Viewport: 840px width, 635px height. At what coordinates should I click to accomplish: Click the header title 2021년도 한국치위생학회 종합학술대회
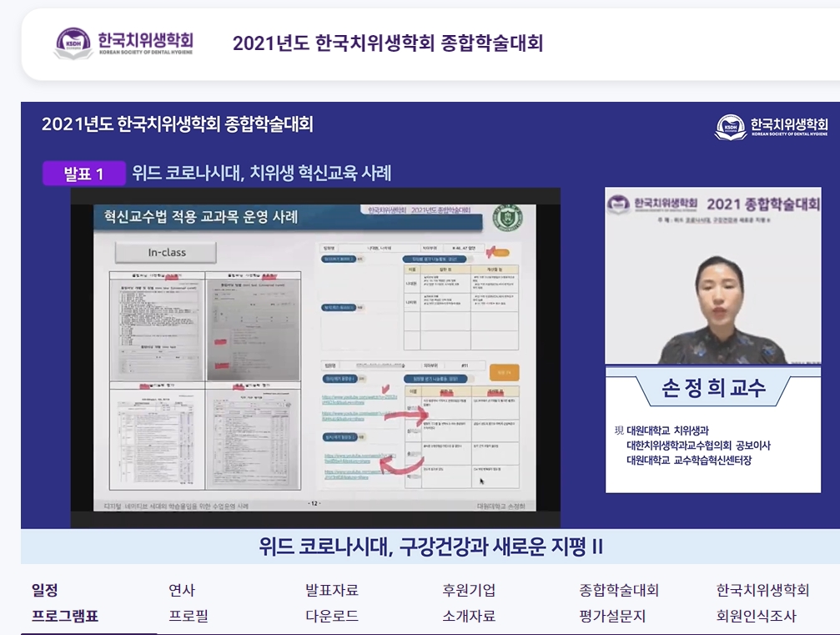tap(388, 43)
